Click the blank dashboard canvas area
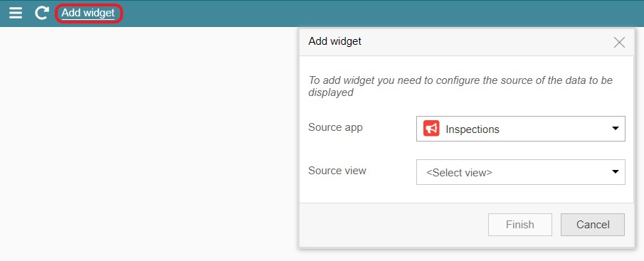The height and width of the screenshot is (261, 644). [148, 144]
